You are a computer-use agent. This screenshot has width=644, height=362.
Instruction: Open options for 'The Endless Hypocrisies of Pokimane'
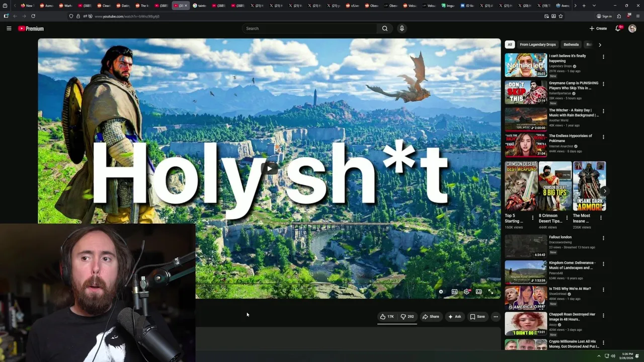[603, 137]
